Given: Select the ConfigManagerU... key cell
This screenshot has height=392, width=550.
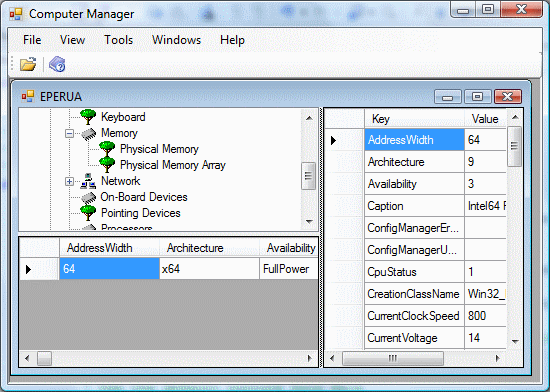Looking at the screenshot, I should point(414,250).
